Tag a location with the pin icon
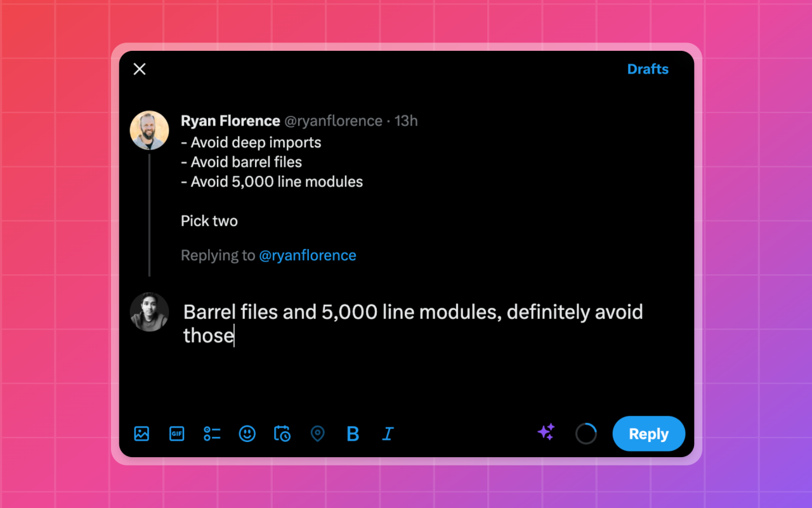812x508 pixels. point(317,434)
